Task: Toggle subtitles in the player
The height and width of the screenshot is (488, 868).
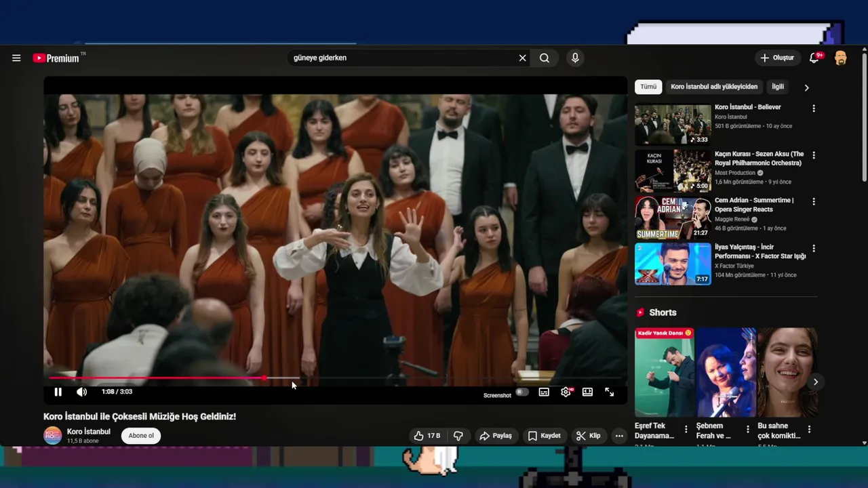Action: tap(544, 392)
